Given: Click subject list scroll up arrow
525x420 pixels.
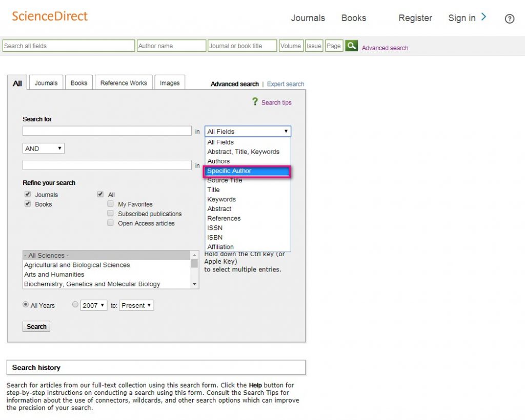Looking at the screenshot, I should 194,255.
